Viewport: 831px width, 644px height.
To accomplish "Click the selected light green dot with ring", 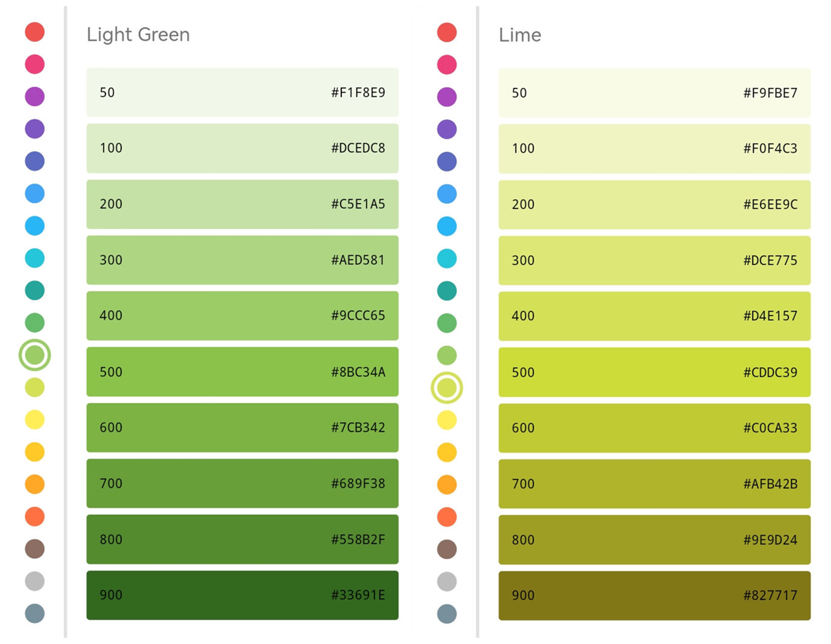I will click(35, 355).
